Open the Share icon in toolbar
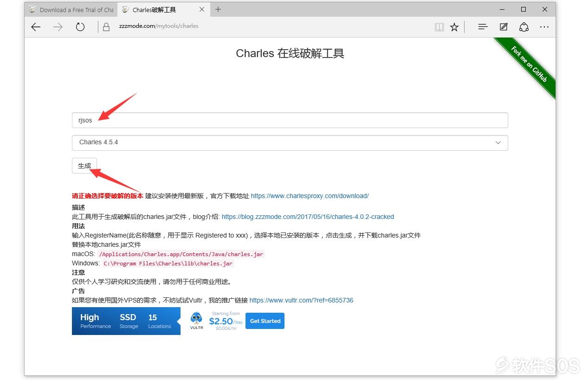The height and width of the screenshot is (380, 588). [x=524, y=27]
